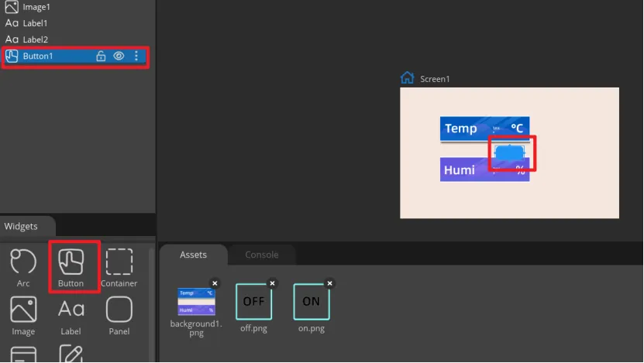Open the Widgets panel tab
The width and height of the screenshot is (644, 363).
tap(21, 226)
